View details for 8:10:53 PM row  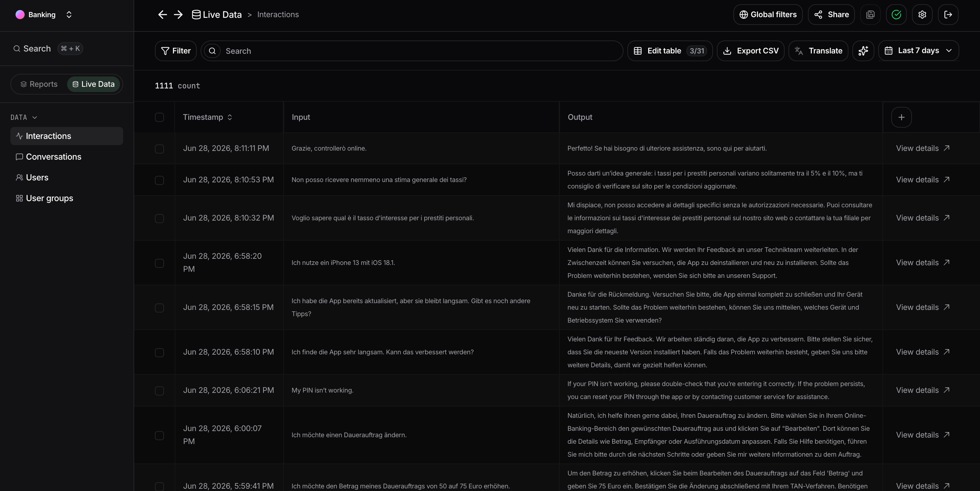click(x=923, y=179)
